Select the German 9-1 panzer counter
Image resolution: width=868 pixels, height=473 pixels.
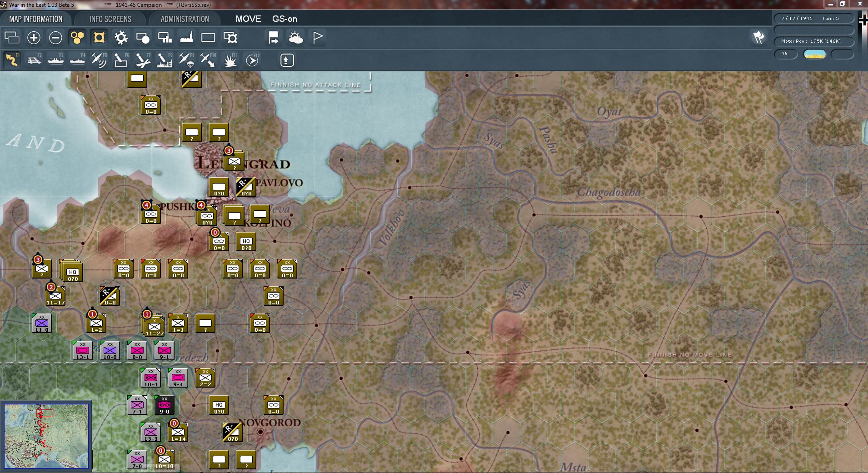click(165, 351)
